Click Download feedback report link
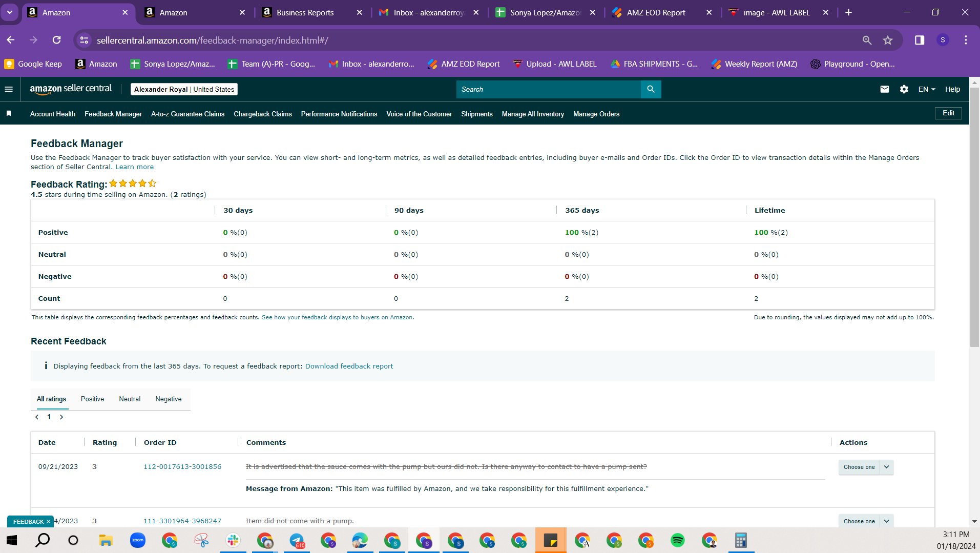The height and width of the screenshot is (553, 980). pos(349,366)
